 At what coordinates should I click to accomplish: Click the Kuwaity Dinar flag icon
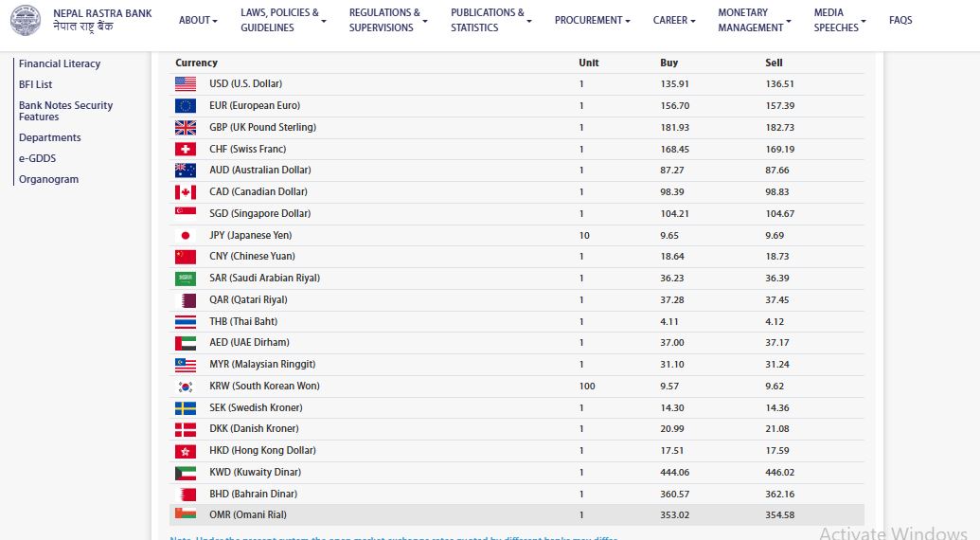[186, 473]
